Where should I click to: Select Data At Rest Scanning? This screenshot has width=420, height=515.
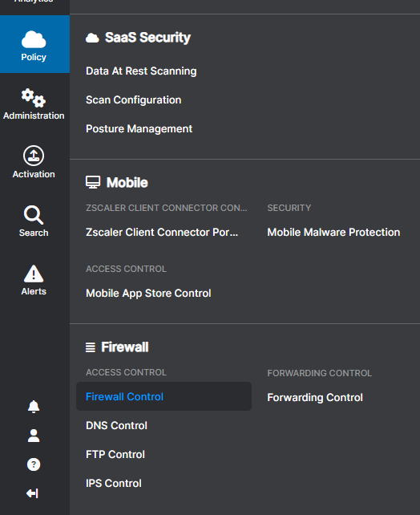141,71
